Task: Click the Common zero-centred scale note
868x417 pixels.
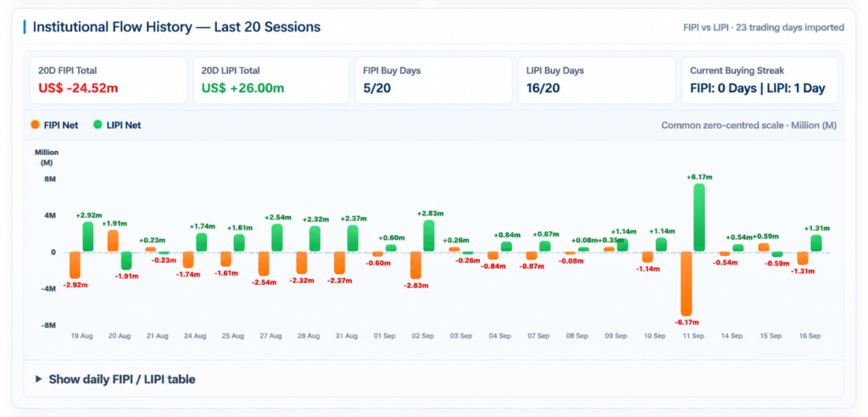Action: (x=749, y=125)
